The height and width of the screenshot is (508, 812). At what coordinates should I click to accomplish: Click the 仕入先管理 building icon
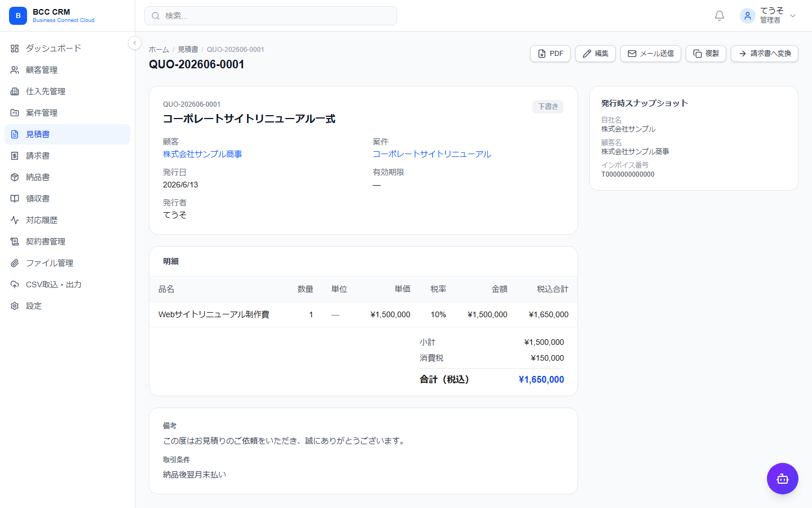pos(15,91)
